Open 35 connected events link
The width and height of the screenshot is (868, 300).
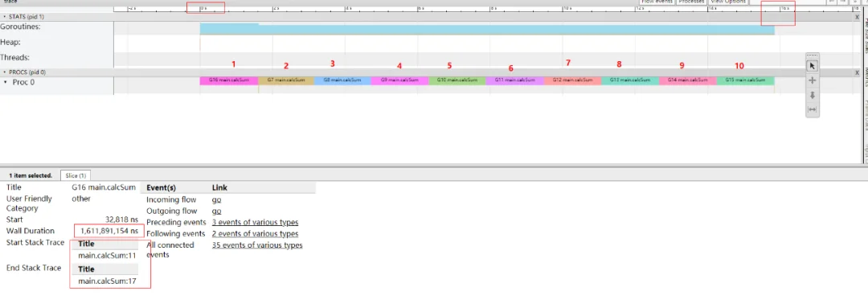click(257, 245)
